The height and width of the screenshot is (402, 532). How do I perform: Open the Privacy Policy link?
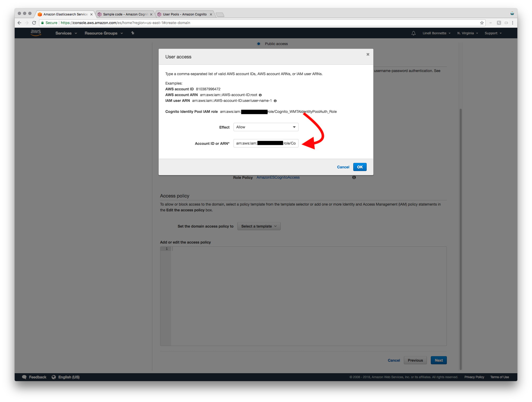click(474, 377)
